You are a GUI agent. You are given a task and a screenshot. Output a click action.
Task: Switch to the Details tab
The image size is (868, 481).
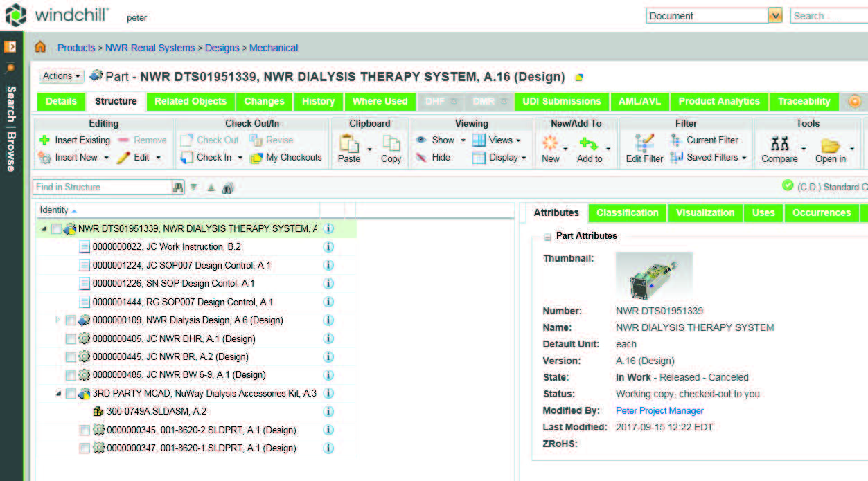(61, 101)
